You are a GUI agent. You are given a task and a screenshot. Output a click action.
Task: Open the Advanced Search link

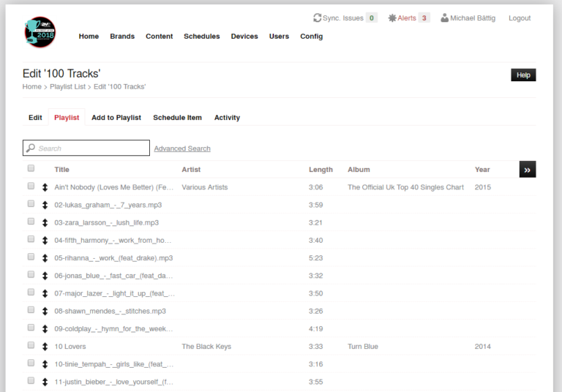click(x=182, y=148)
